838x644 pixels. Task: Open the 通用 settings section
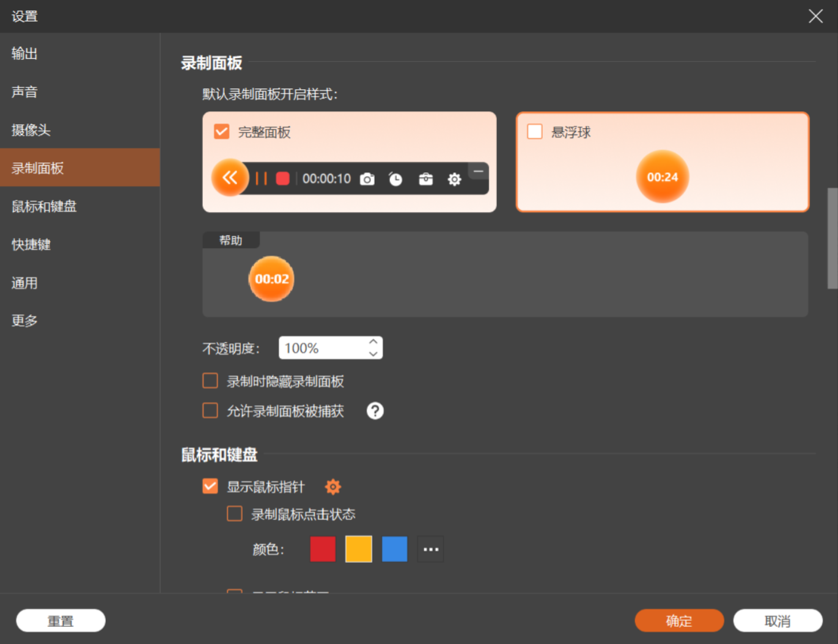pos(80,282)
